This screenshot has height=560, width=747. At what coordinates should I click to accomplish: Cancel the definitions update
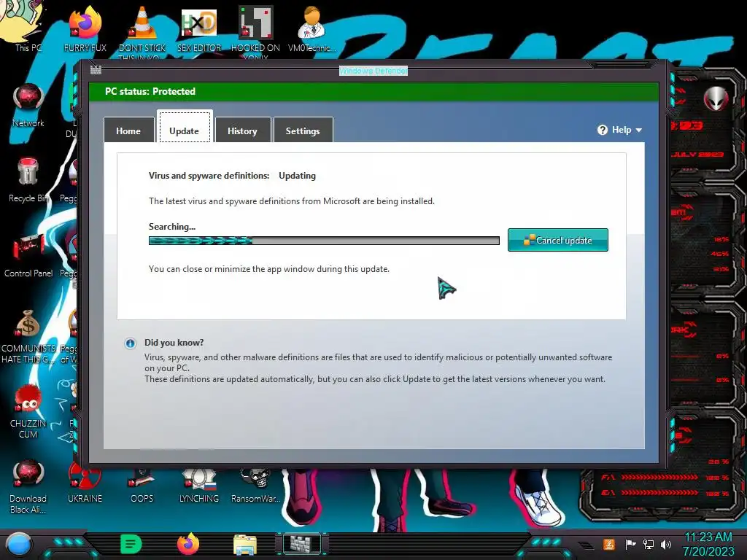(558, 240)
